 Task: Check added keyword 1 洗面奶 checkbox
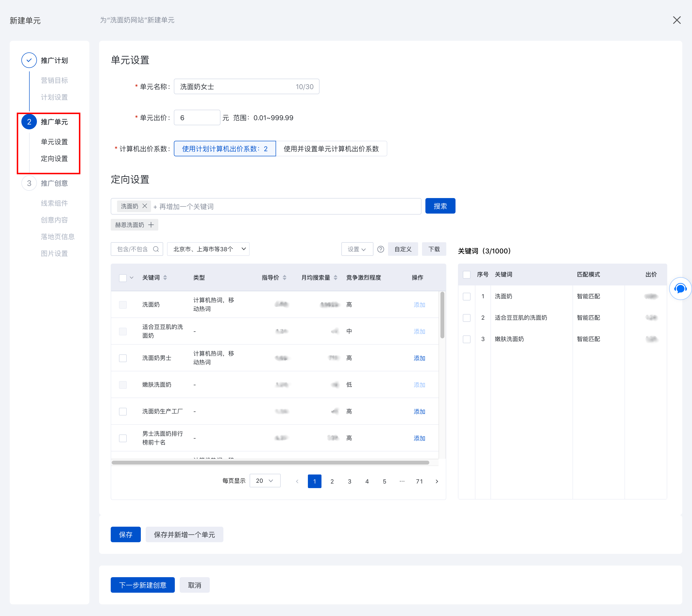(466, 297)
